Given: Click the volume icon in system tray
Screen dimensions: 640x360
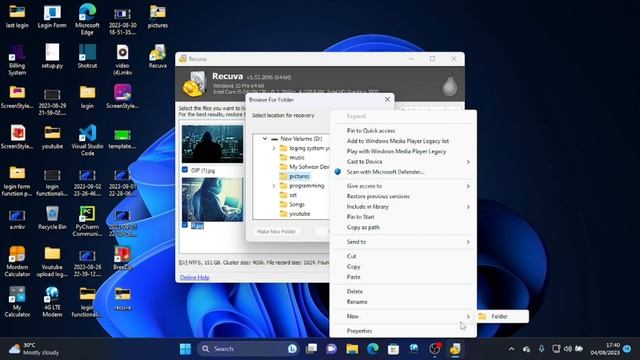Looking at the screenshot, I should [567, 349].
